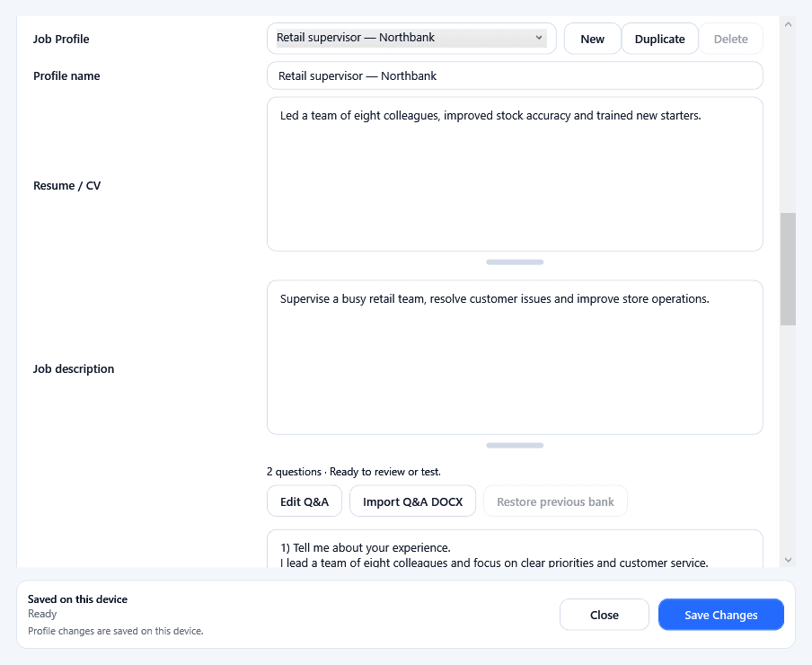Click the scrollbar up arrow

coord(788,24)
